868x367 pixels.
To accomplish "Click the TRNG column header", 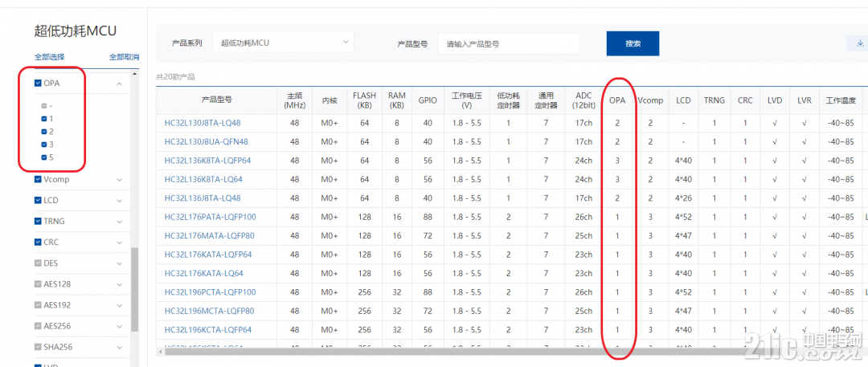I will pos(714,100).
